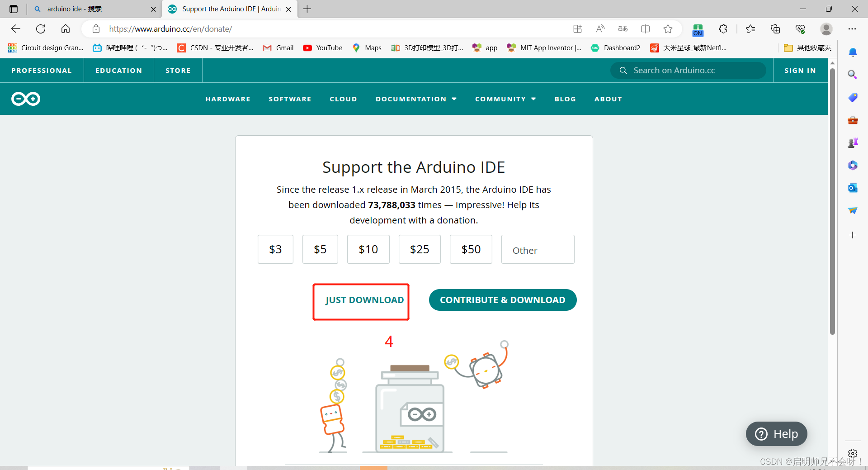Add a sidebar app with plus icon

coord(853,235)
